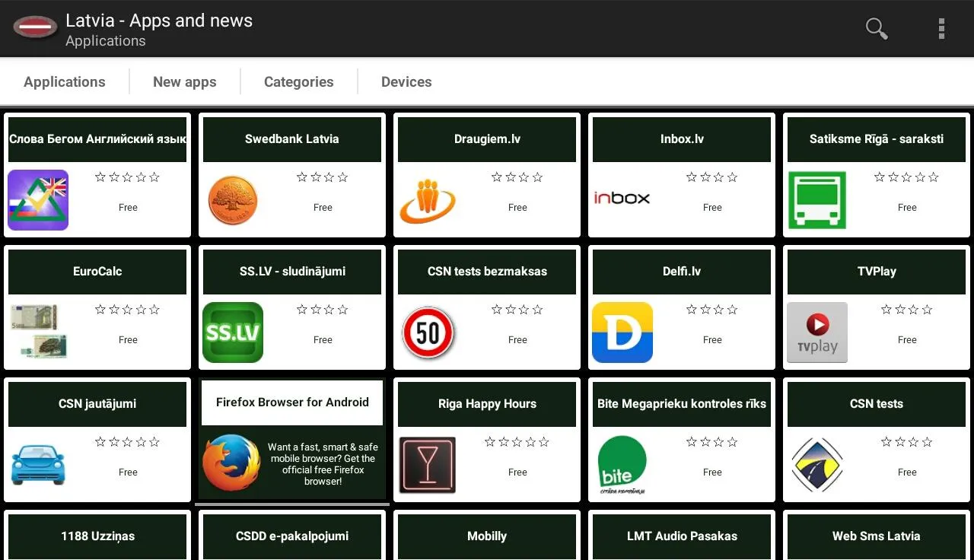Open the green Bite logo icon
The height and width of the screenshot is (560, 974).
click(x=622, y=465)
